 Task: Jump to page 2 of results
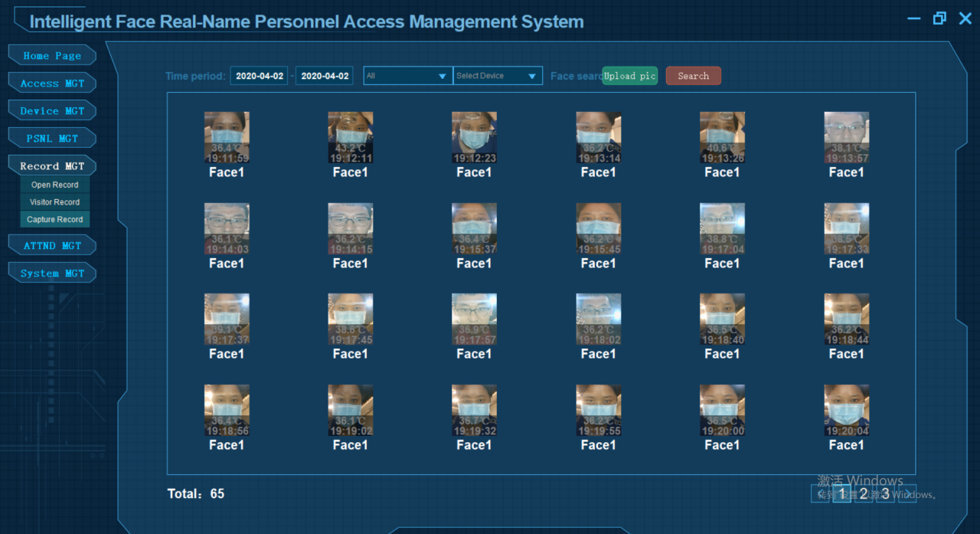coord(863,494)
